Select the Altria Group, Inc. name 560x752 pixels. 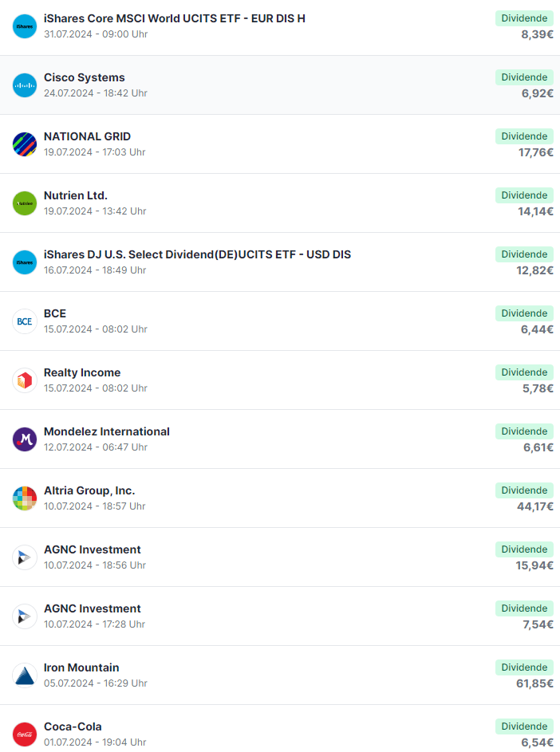pyautogui.click(x=89, y=490)
